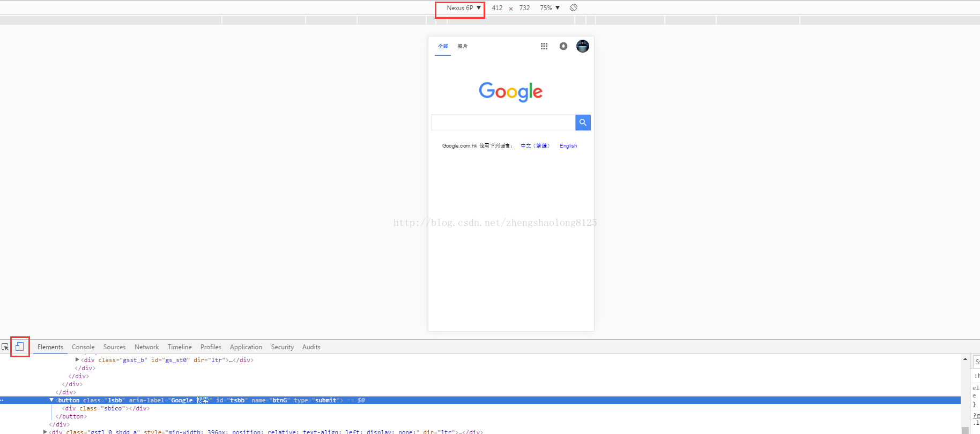Click the Elements panel scroll up arrow
The image size is (980, 434).
[965, 359]
